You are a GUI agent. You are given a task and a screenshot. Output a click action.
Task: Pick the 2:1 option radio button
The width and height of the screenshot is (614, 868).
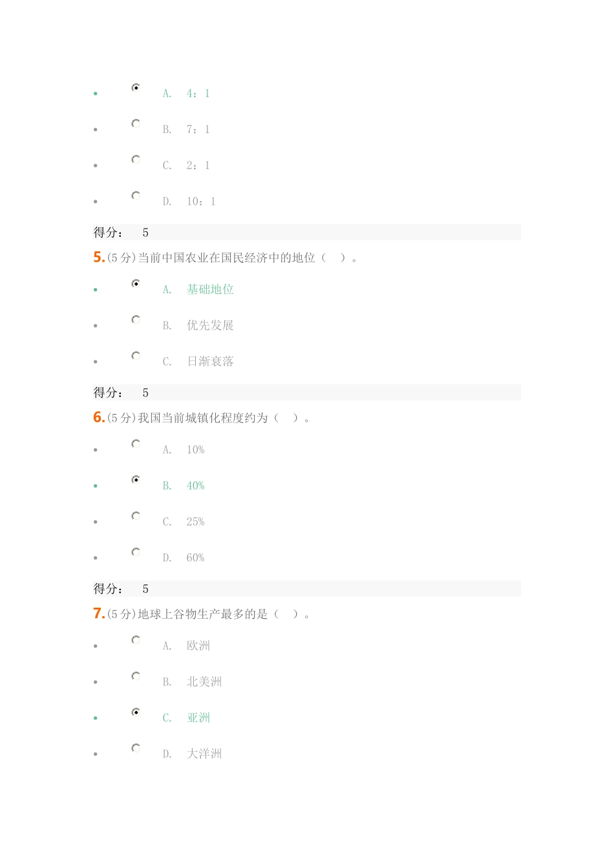(136, 160)
